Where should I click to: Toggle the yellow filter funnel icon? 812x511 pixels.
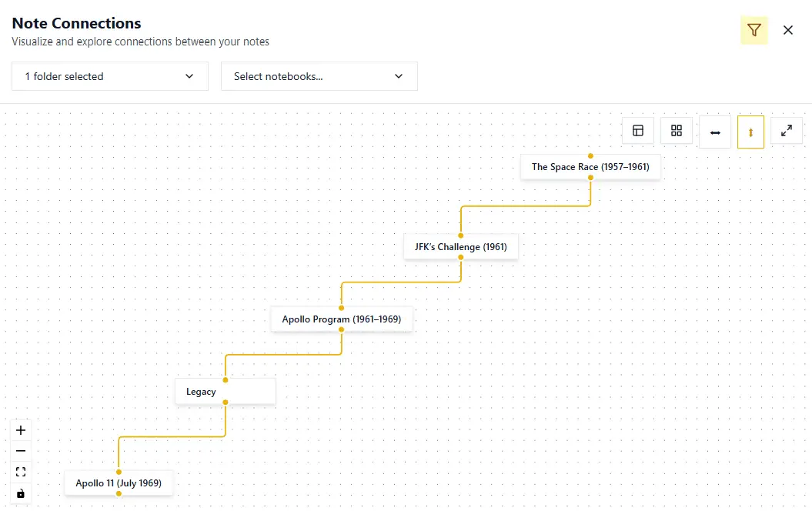click(x=754, y=30)
